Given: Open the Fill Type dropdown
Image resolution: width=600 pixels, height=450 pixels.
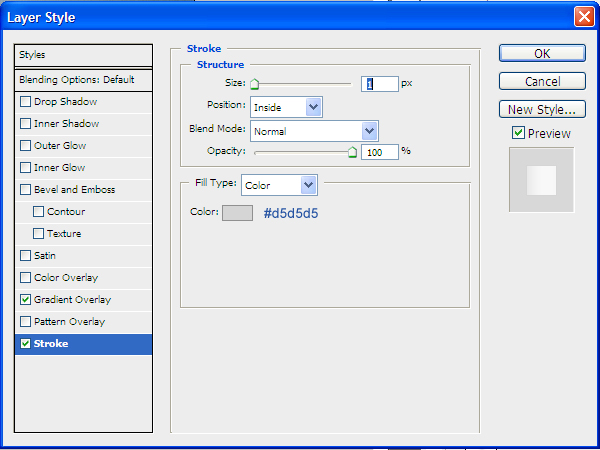Looking at the screenshot, I should 279,185.
